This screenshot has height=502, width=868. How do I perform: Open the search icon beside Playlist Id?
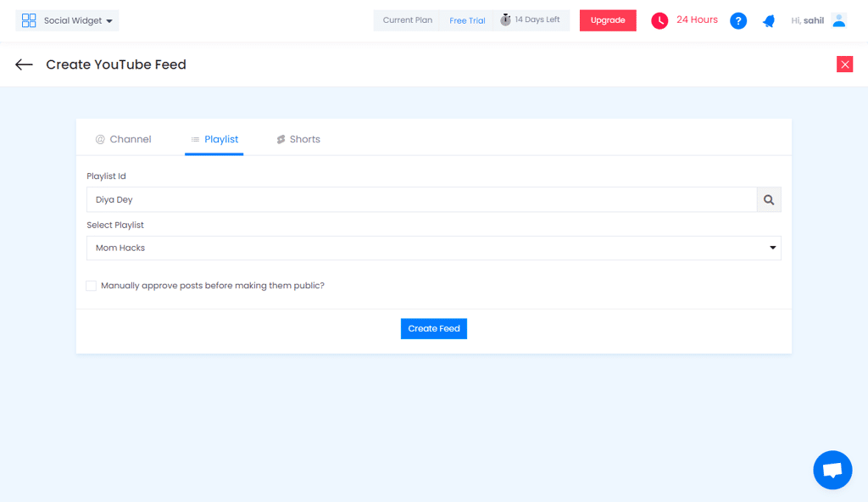(x=768, y=199)
